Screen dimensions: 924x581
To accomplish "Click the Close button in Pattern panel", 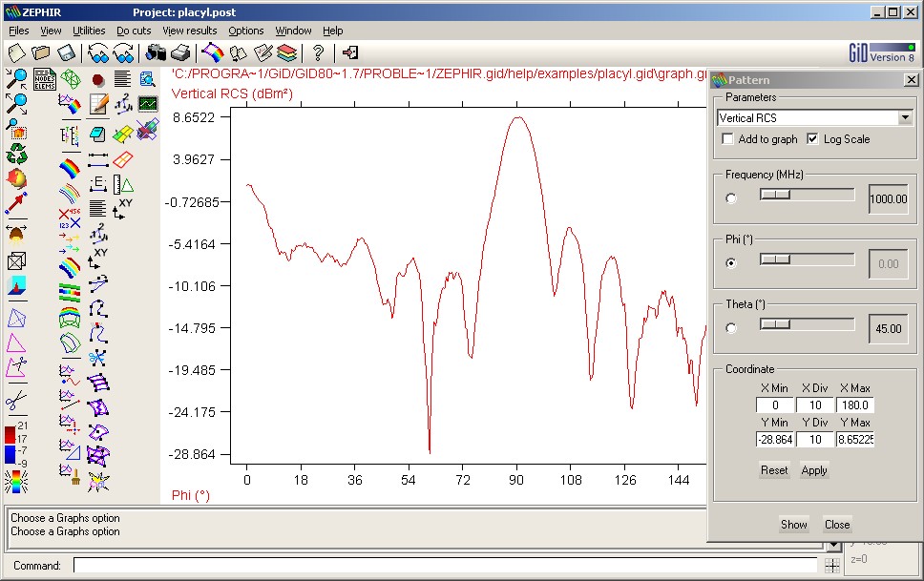I will coord(837,525).
